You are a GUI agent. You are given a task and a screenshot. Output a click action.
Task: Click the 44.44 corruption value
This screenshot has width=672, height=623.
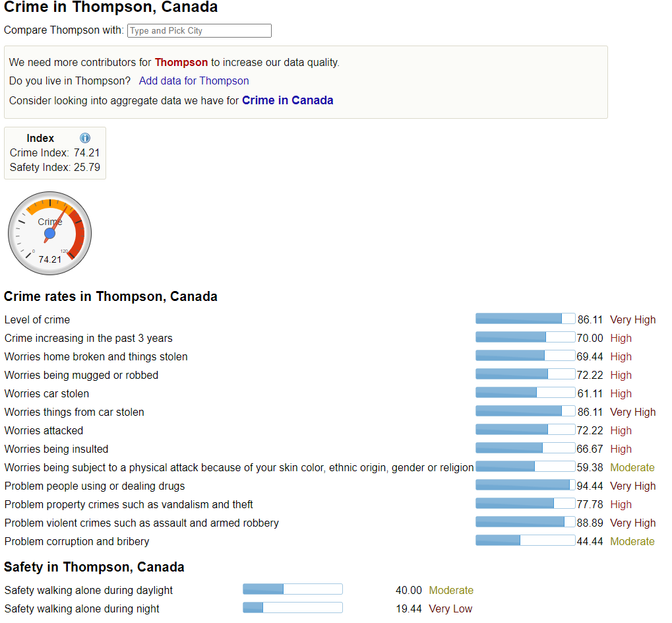[590, 541]
